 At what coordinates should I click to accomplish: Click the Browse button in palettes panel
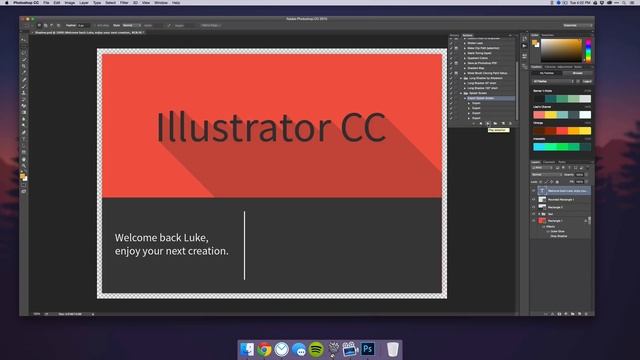coord(578,73)
